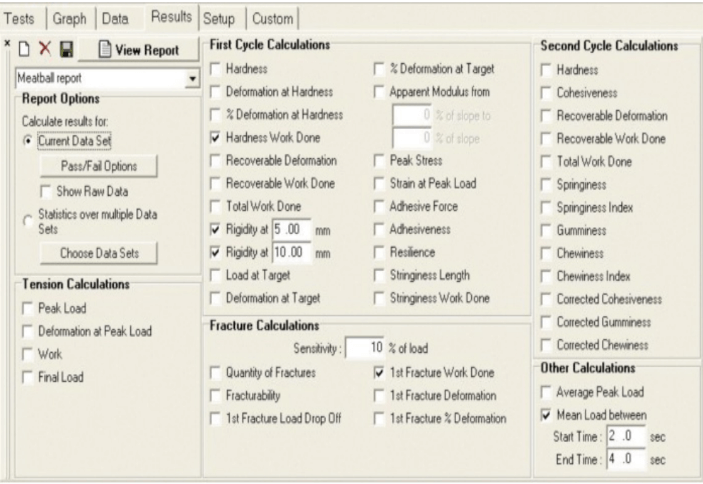The width and height of the screenshot is (703, 484).
Task: Switch to the Graph tab
Action: tap(71, 17)
